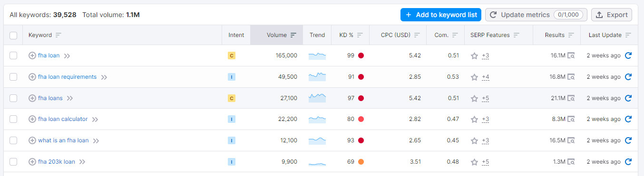Refresh metrics for the fha loan row
Viewport: 644px width, 176px height.
[x=628, y=56]
